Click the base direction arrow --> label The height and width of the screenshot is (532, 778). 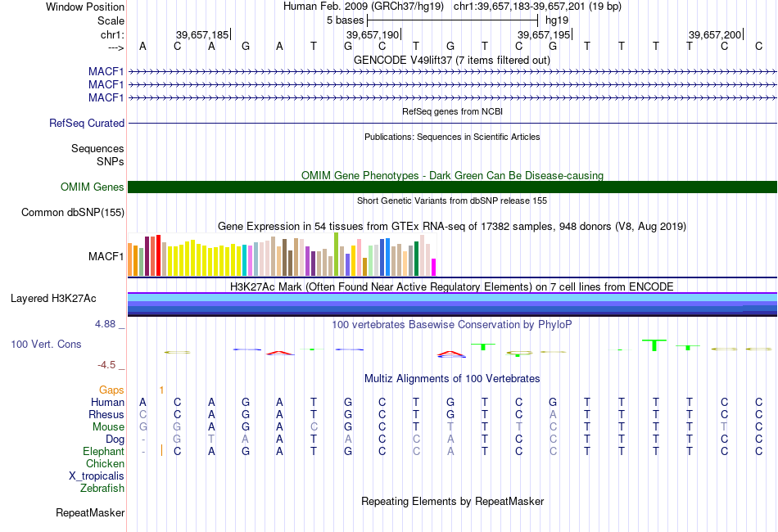(x=115, y=47)
